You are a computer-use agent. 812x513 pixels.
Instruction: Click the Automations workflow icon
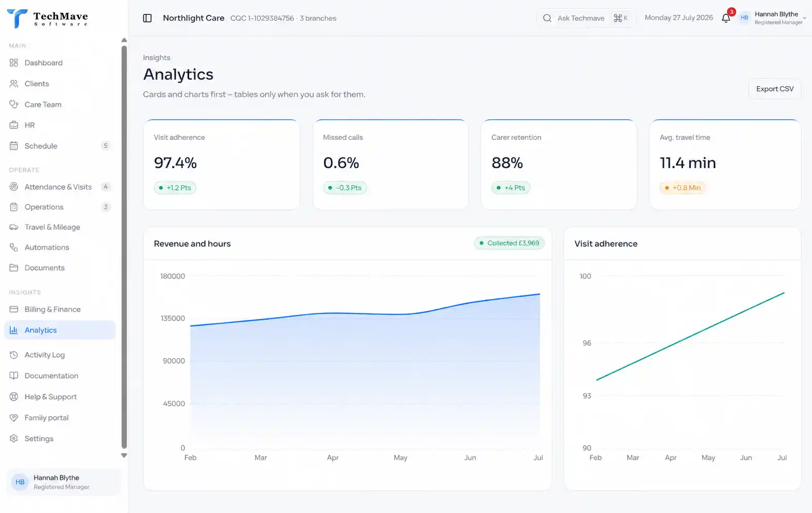(14, 247)
